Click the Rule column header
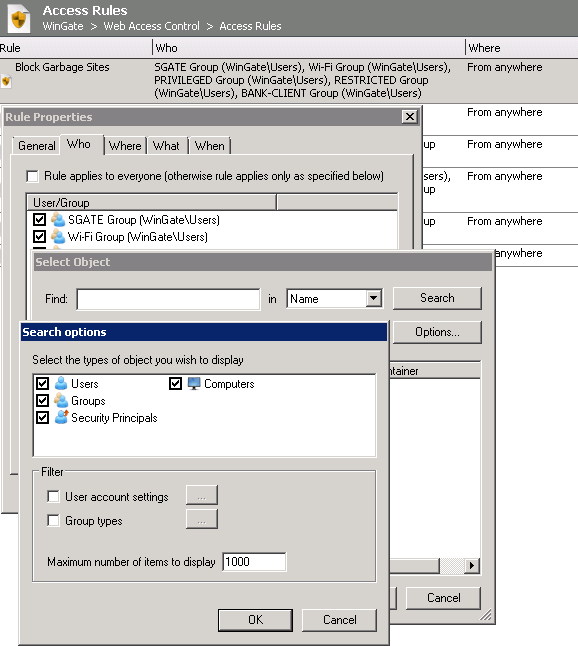 [76, 48]
